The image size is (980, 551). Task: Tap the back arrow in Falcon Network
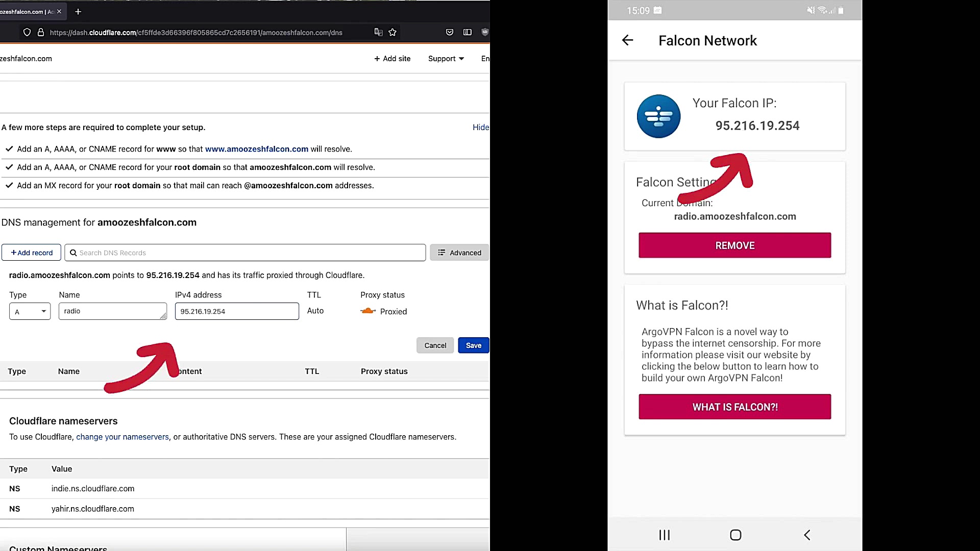coord(627,40)
